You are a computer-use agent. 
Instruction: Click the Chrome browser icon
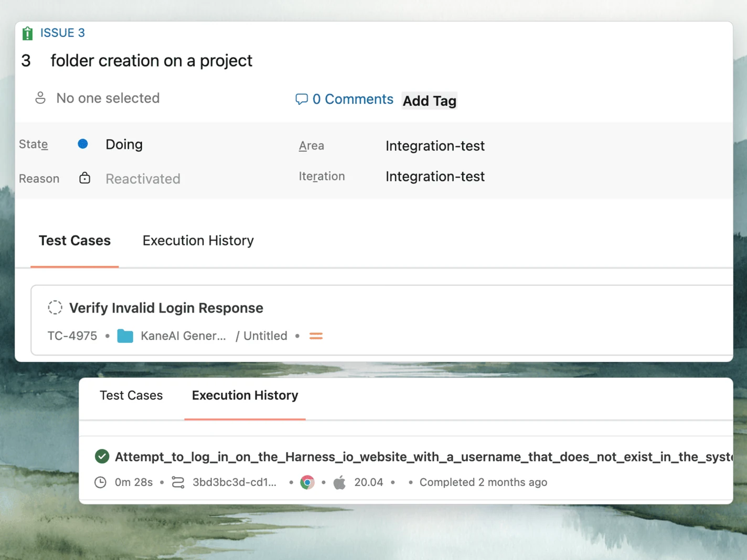(x=307, y=482)
